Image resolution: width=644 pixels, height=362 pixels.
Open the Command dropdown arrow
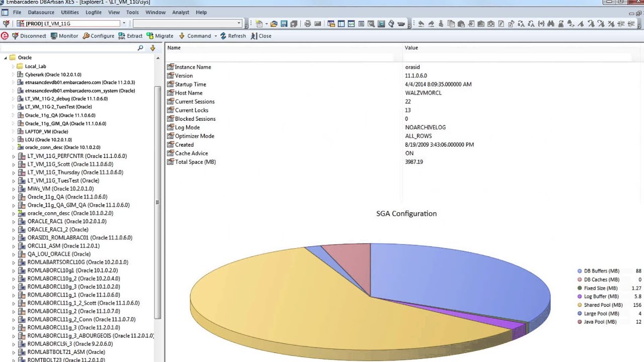tap(215, 36)
